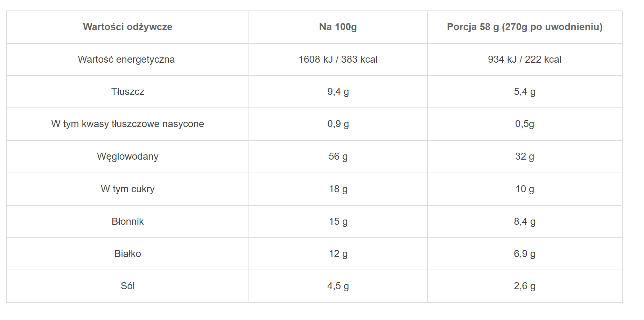Click the "10 g" portion sugar value
The image size is (644, 320).
tap(524, 189)
